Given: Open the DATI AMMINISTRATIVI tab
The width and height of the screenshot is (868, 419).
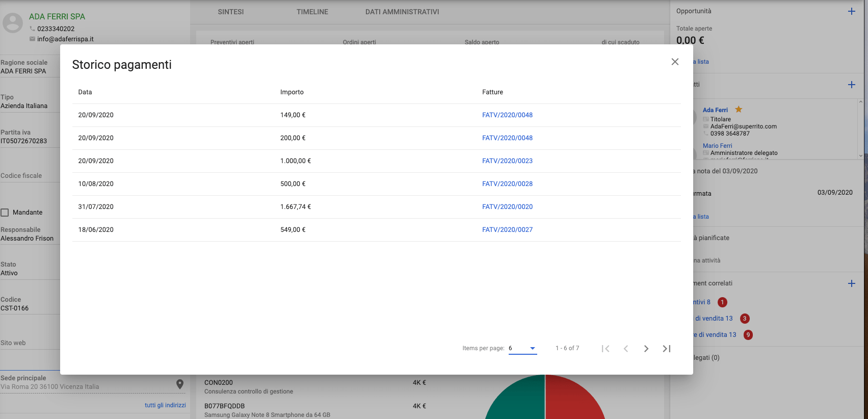Looking at the screenshot, I should click(x=402, y=12).
